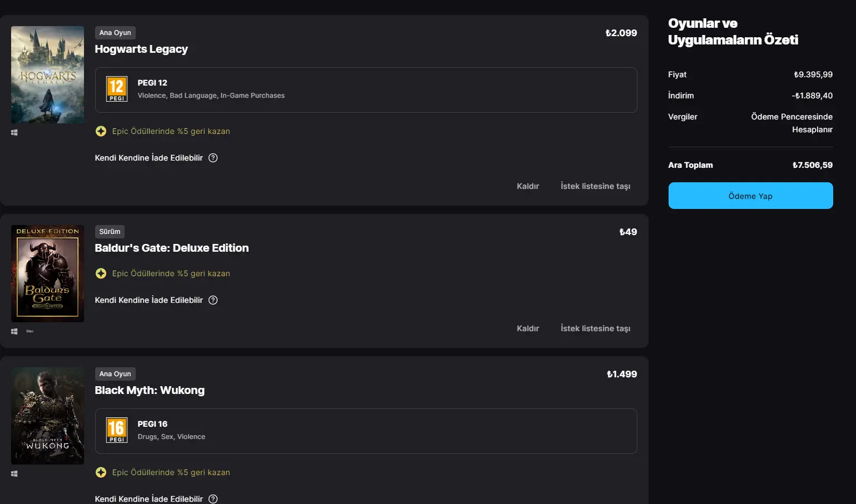856x504 pixels.
Task: Click Epic Ödüllerinde %5 text under Baldur's Gate
Action: pos(171,273)
